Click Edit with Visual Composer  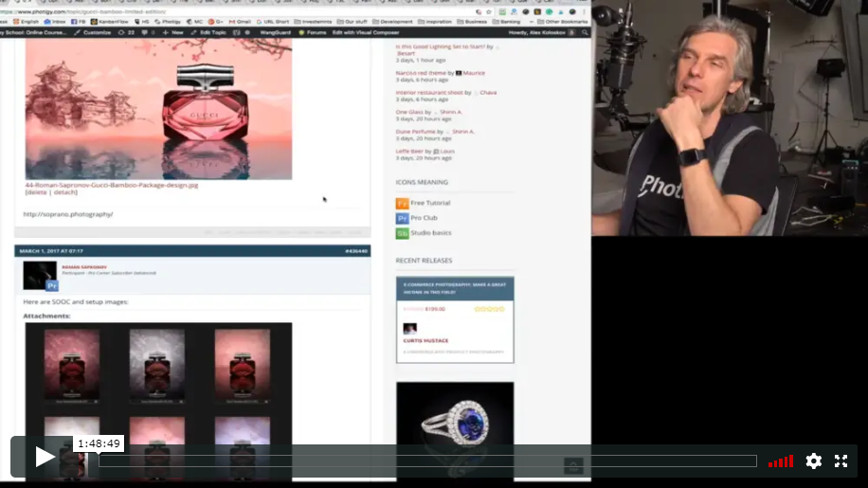366,32
